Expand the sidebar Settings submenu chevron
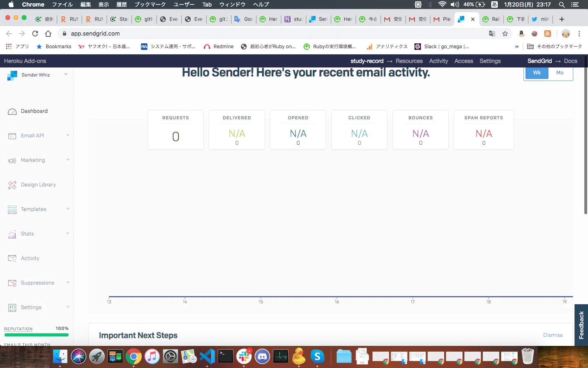The height and width of the screenshot is (368, 588). tap(68, 307)
